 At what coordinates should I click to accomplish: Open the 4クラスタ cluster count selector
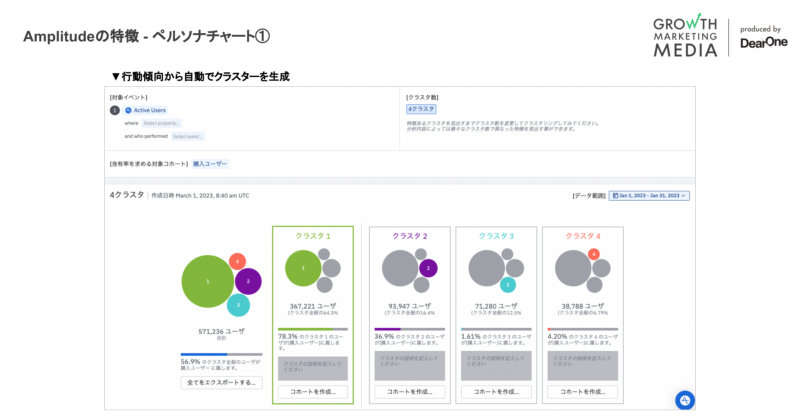(x=421, y=109)
